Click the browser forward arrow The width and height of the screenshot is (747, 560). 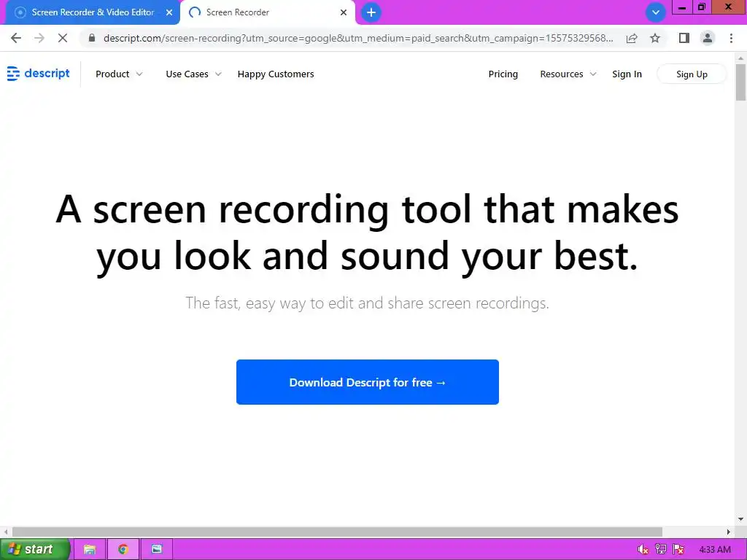click(39, 38)
